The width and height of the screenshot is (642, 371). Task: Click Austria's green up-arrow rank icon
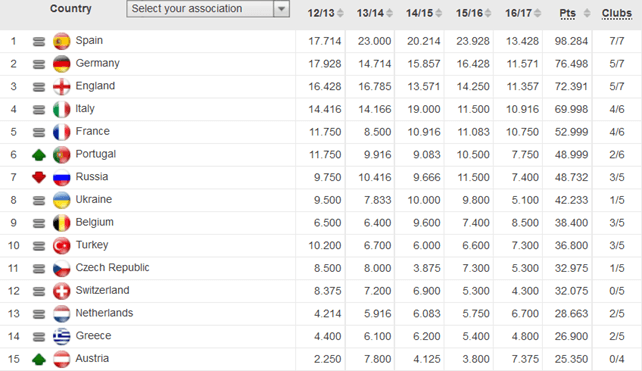(39, 359)
